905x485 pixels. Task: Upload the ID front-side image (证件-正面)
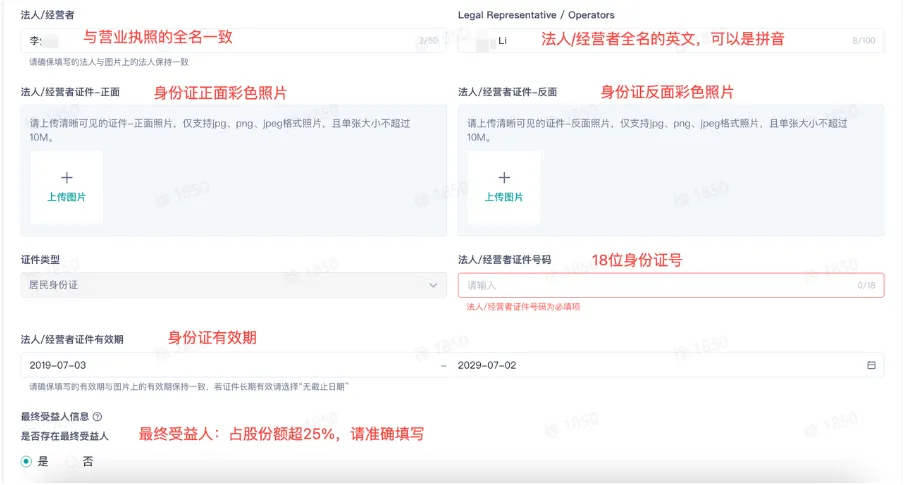66,187
